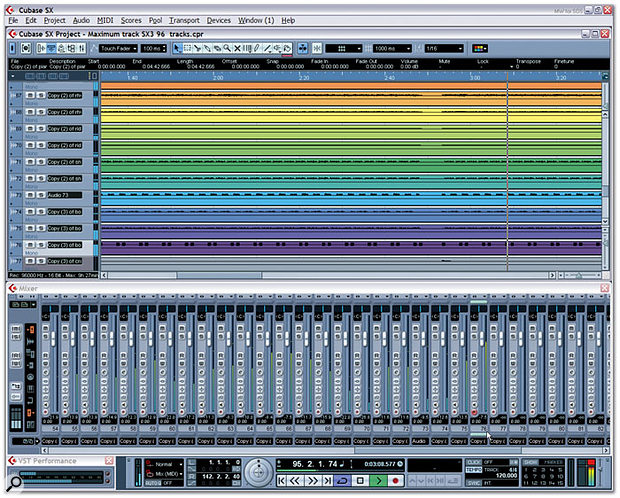Open the Mix (MIDI) cycle record dropdown
Viewport: 620px width, 498px height.
point(164,473)
